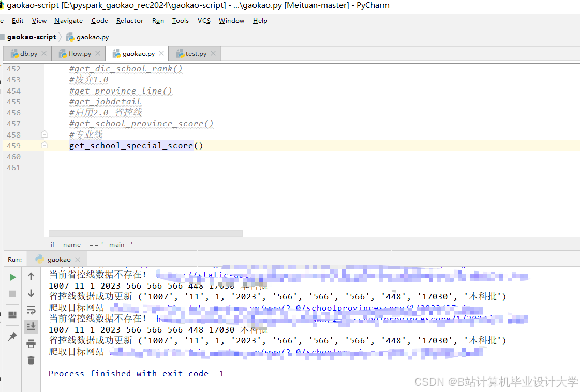Click the horizontal scrollbar below the editor
Screen dimensions: 580x392
145,233
